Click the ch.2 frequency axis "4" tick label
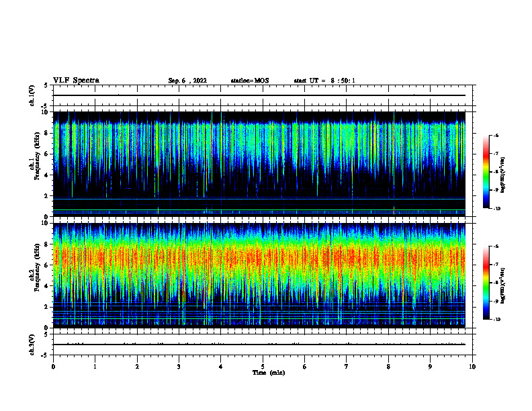 pyautogui.click(x=47, y=286)
